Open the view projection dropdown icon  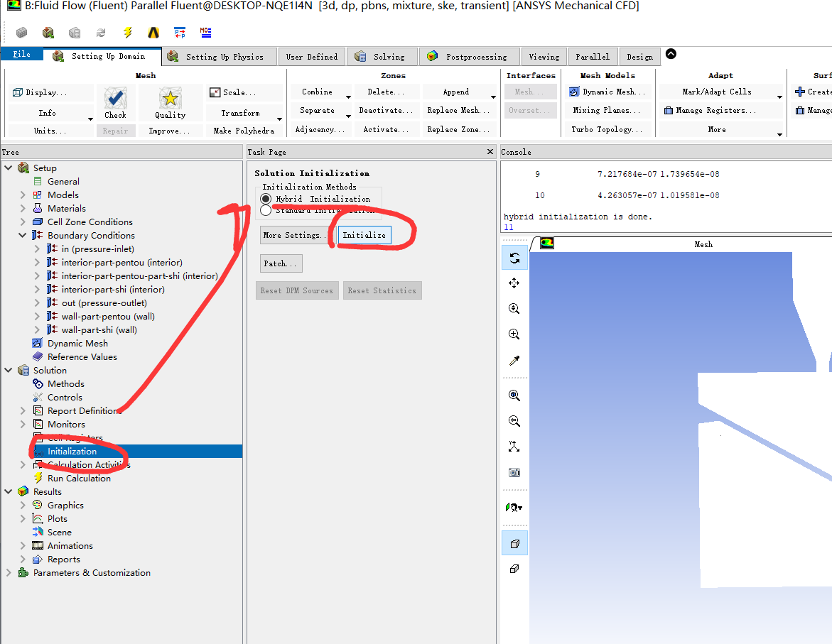[514, 508]
